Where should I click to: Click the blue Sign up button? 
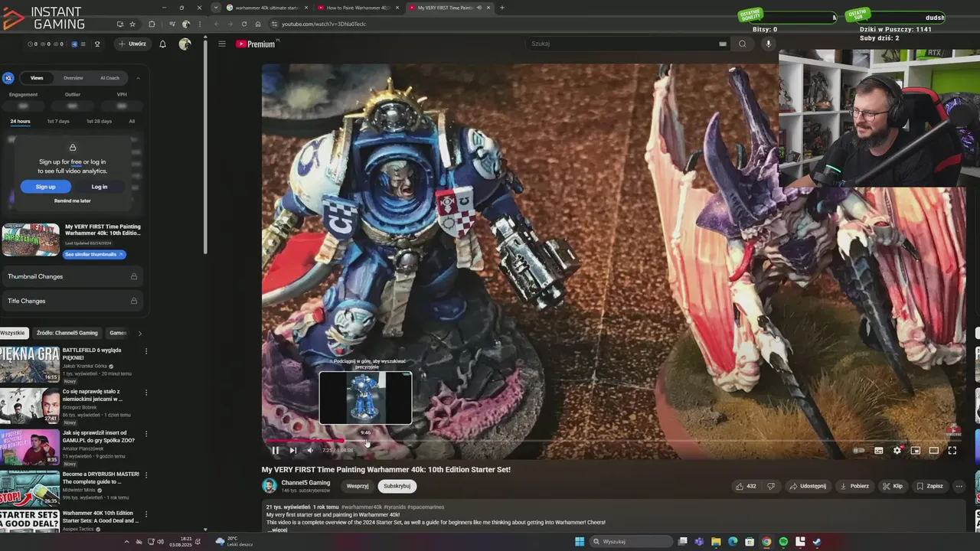coord(45,187)
